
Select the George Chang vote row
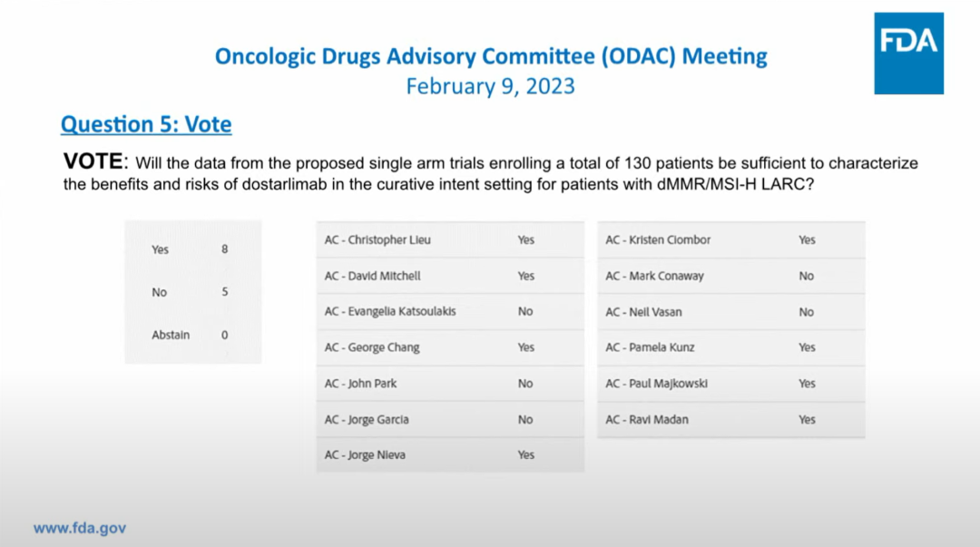click(x=449, y=347)
